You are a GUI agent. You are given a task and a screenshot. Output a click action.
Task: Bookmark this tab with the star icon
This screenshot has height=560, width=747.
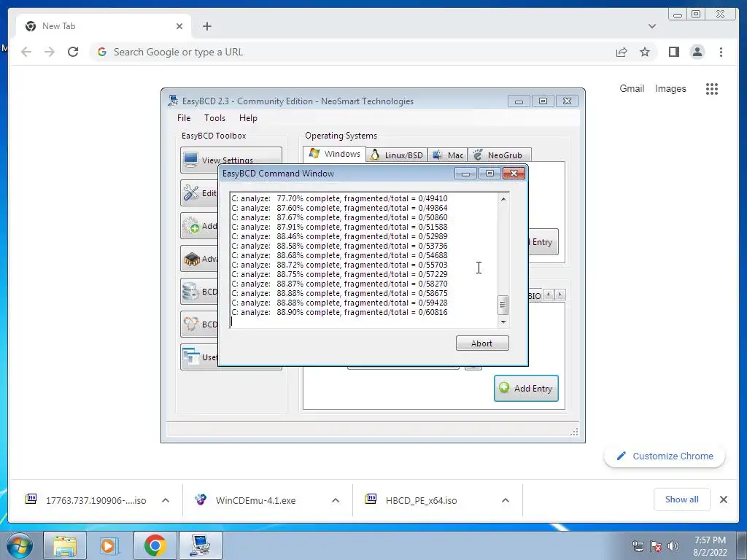[x=645, y=52]
